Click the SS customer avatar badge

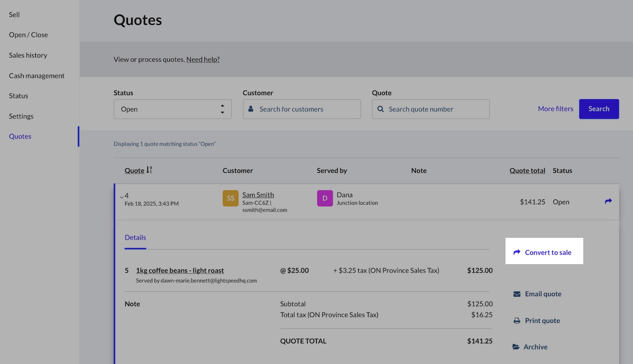[x=231, y=198]
